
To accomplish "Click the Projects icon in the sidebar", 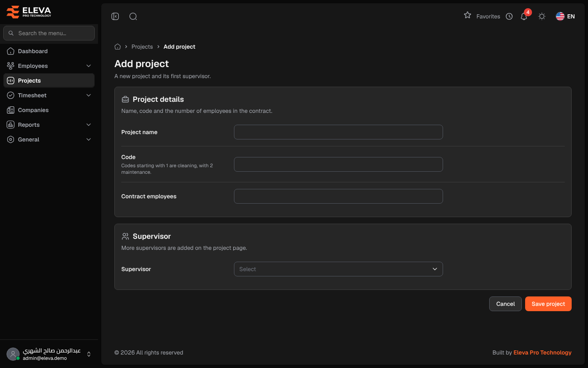I will (11, 81).
